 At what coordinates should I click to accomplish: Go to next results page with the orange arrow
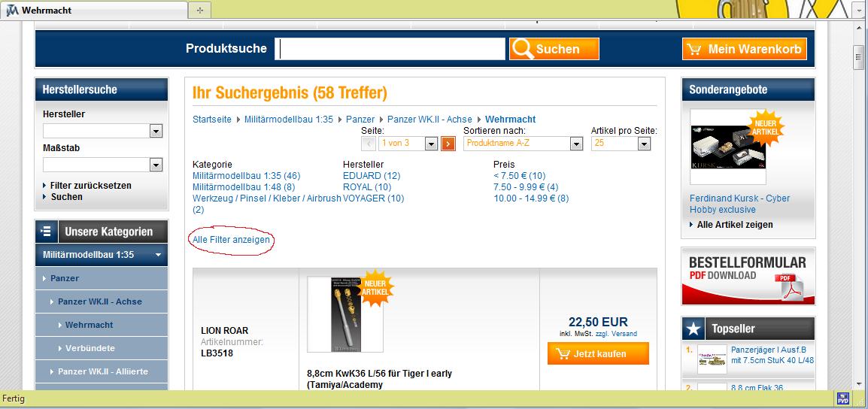click(448, 144)
